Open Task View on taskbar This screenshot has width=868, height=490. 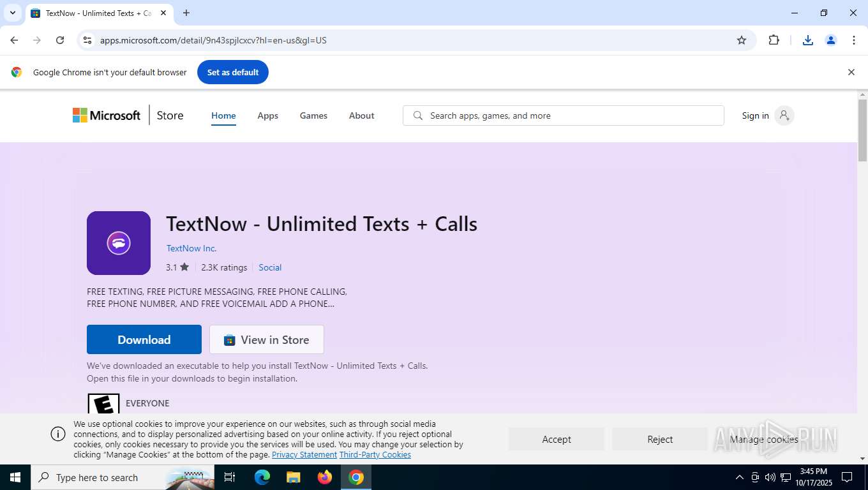click(230, 477)
